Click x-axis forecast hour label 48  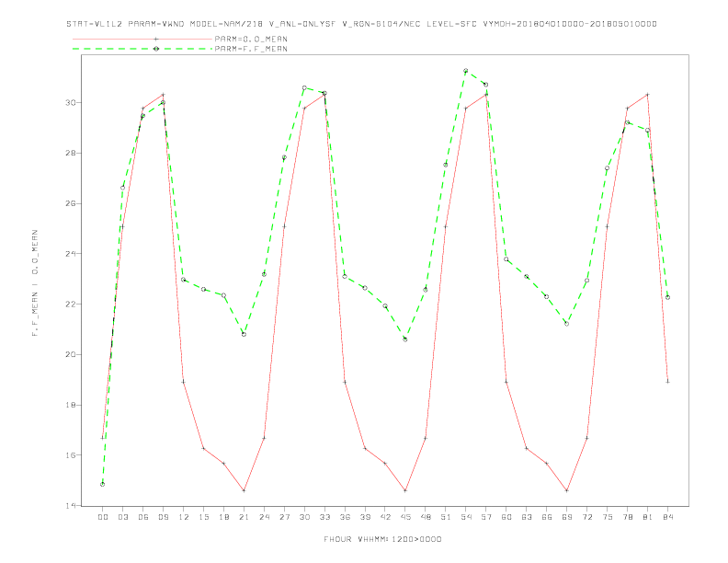coord(426,517)
